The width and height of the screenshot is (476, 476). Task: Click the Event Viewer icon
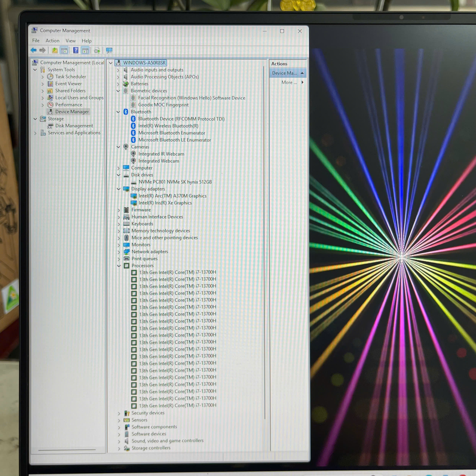click(50, 84)
